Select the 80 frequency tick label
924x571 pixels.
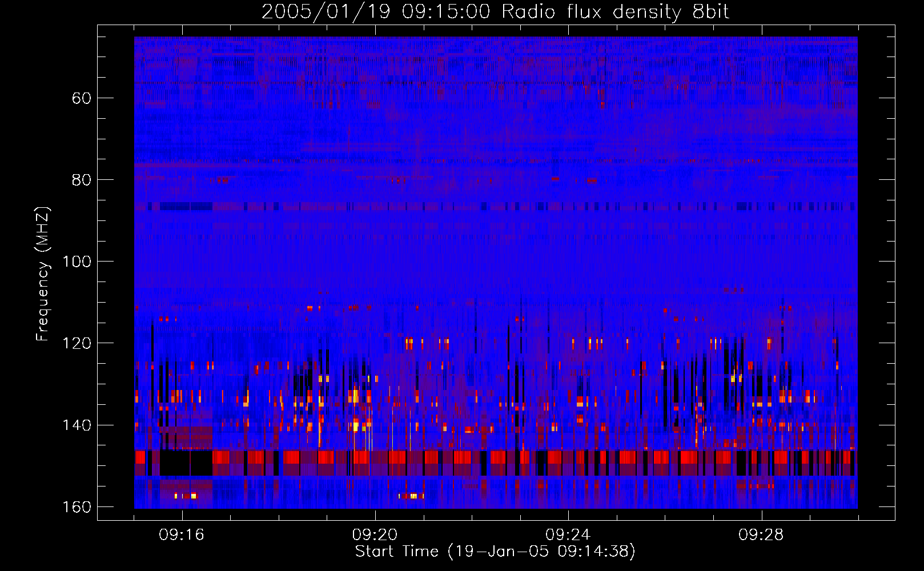(81, 180)
